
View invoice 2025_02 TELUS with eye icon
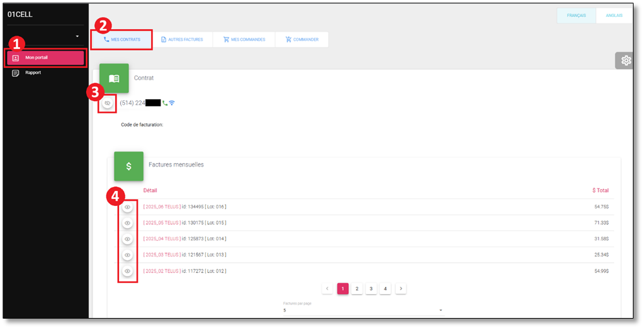click(128, 271)
